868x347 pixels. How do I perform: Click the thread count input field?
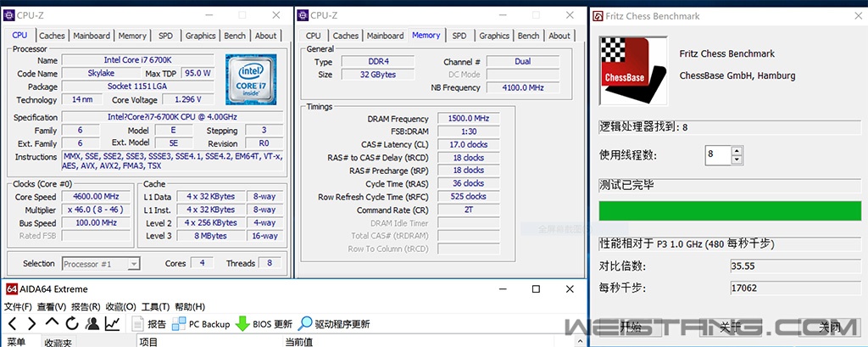pyautogui.click(x=717, y=155)
